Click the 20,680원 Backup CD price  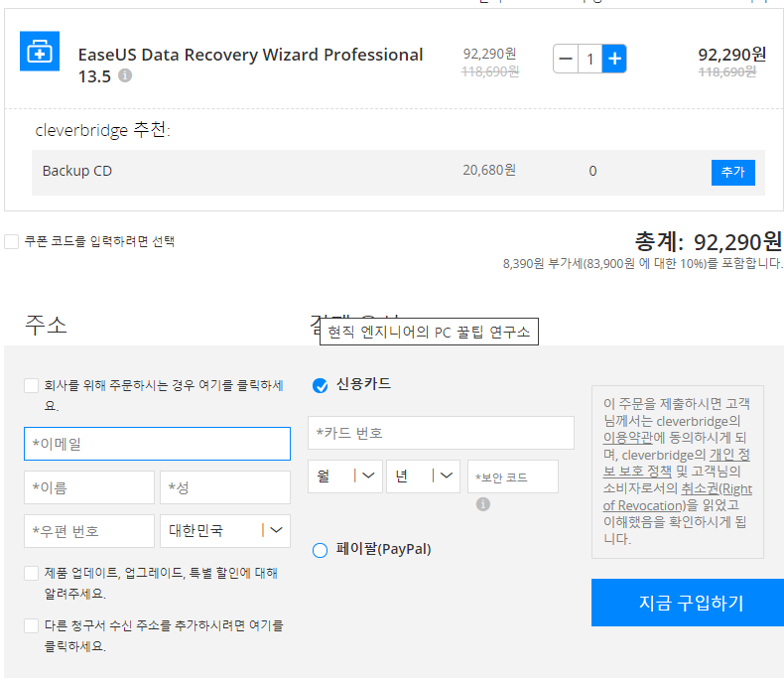pyautogui.click(x=489, y=171)
